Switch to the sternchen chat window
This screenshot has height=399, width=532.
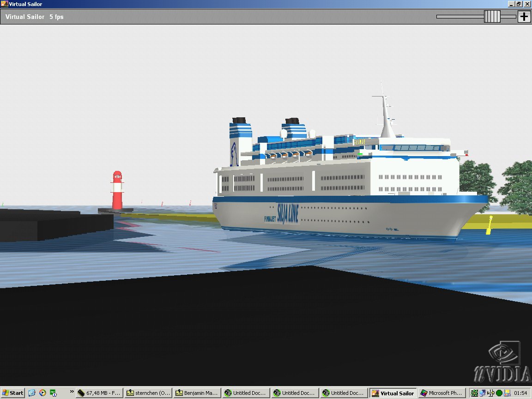pos(148,393)
